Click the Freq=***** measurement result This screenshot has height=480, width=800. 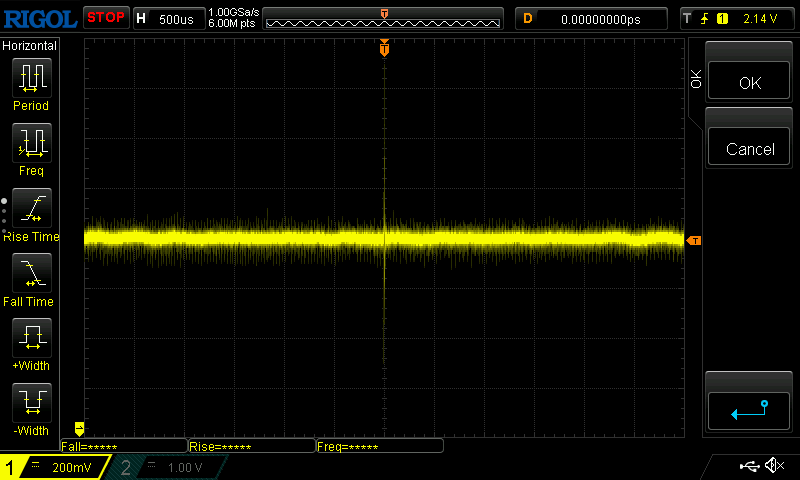(x=380, y=446)
